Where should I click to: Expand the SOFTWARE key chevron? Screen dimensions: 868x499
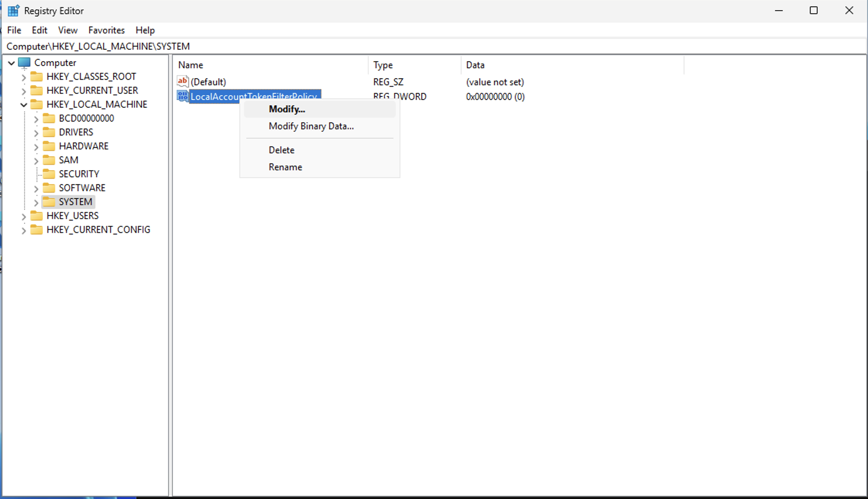point(36,189)
